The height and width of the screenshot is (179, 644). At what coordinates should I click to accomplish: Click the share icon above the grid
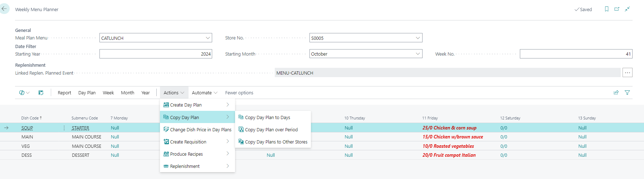[x=616, y=93]
